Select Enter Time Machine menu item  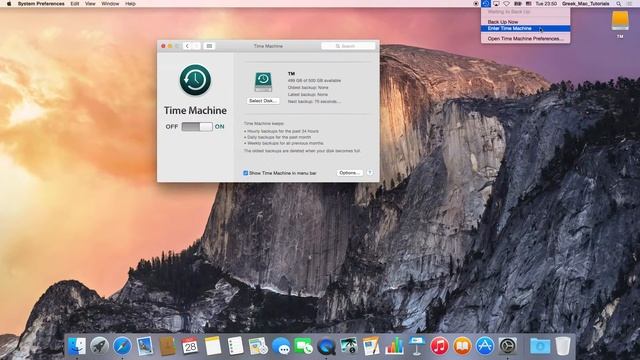pyautogui.click(x=525, y=28)
